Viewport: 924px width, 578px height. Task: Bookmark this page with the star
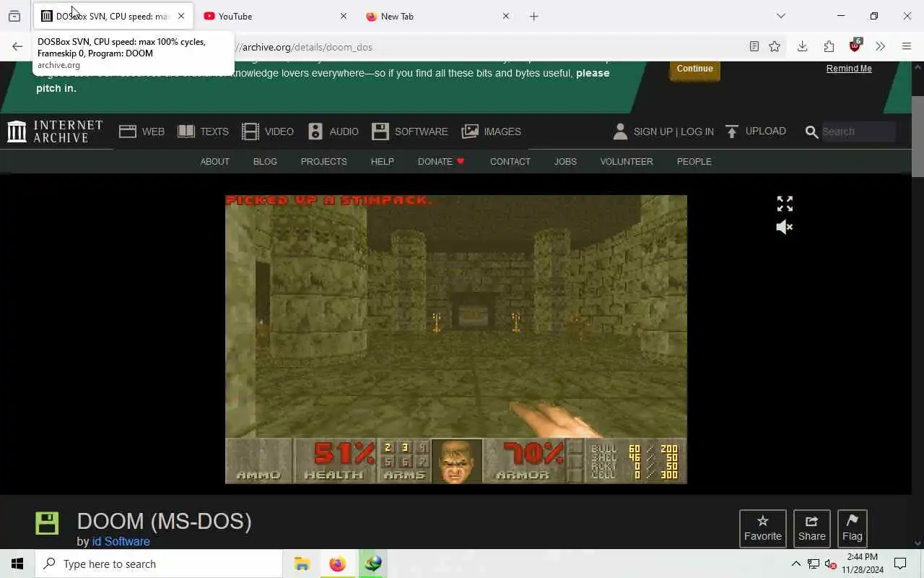(x=775, y=47)
